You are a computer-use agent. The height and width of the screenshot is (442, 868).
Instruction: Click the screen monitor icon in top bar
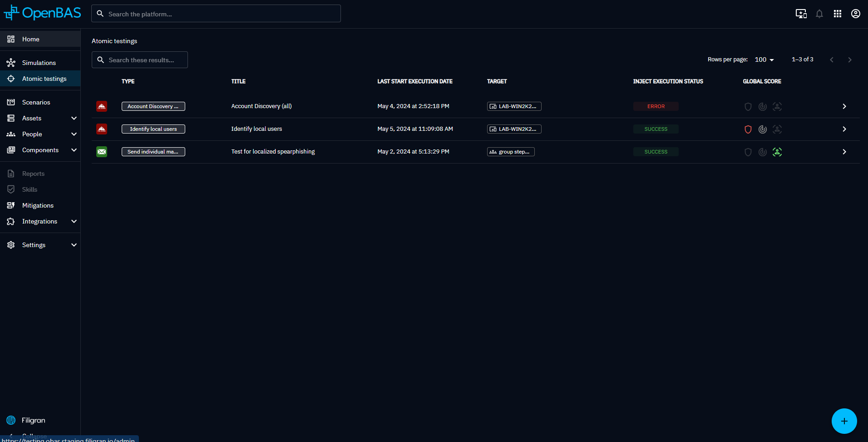tap(801, 14)
